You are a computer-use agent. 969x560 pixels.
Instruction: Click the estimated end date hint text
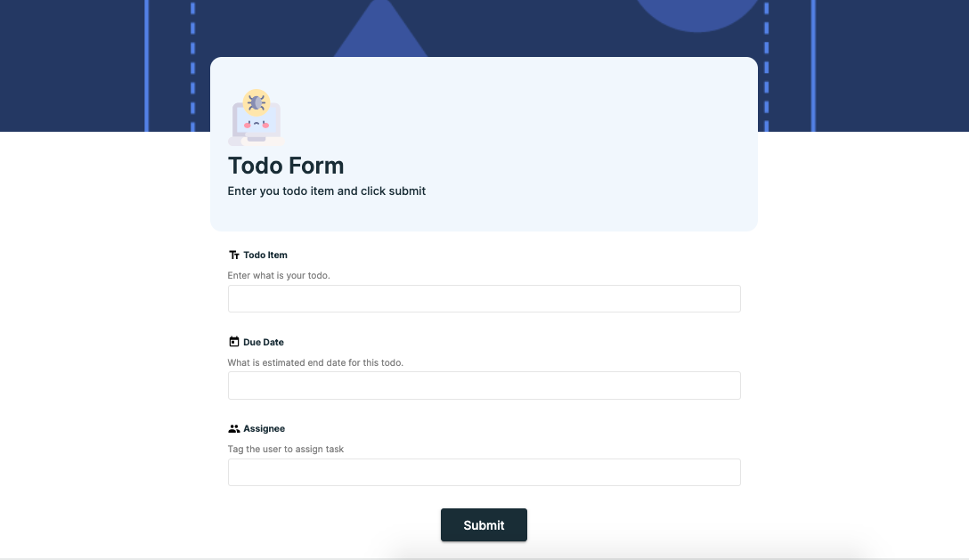[315, 362]
